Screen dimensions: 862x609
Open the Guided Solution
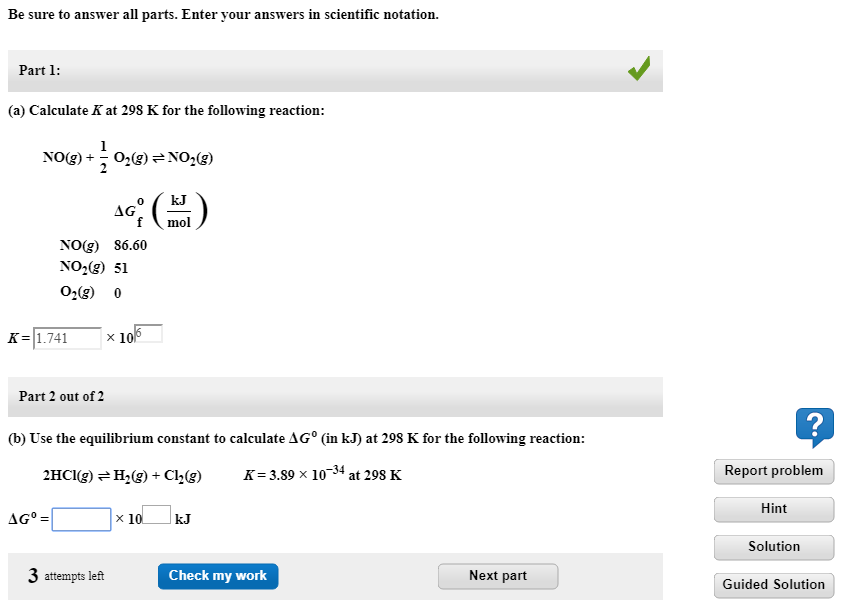coord(773,585)
